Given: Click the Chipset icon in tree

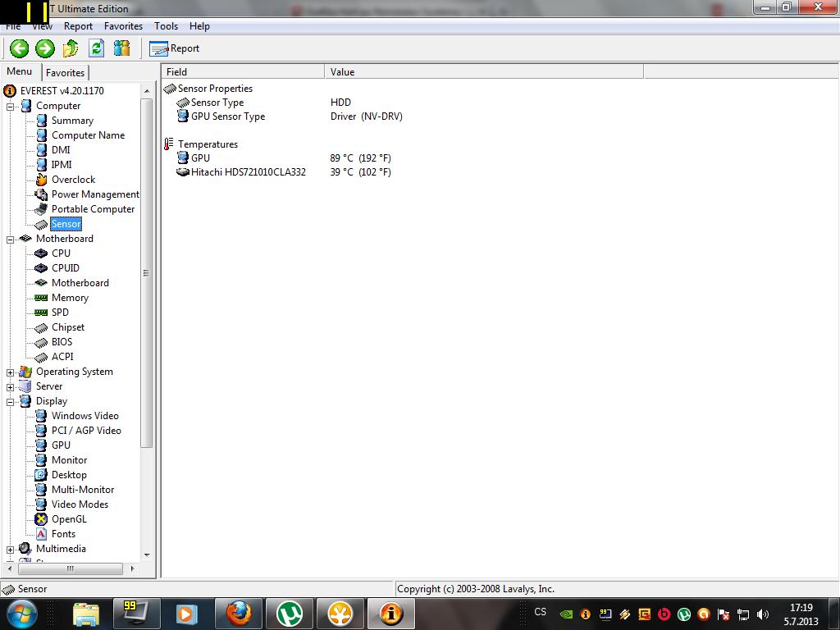Looking at the screenshot, I should pos(41,327).
